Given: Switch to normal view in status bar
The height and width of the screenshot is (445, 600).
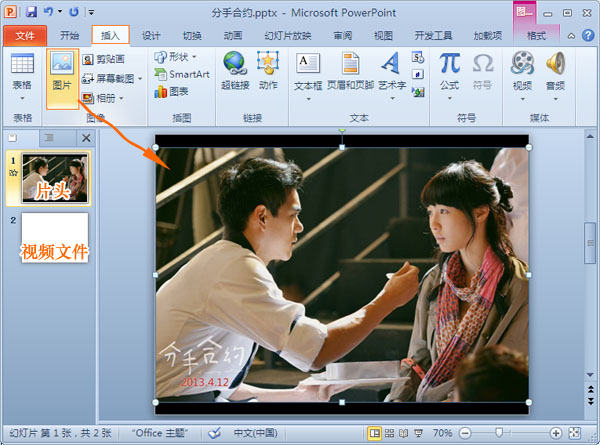Looking at the screenshot, I should click(x=374, y=433).
